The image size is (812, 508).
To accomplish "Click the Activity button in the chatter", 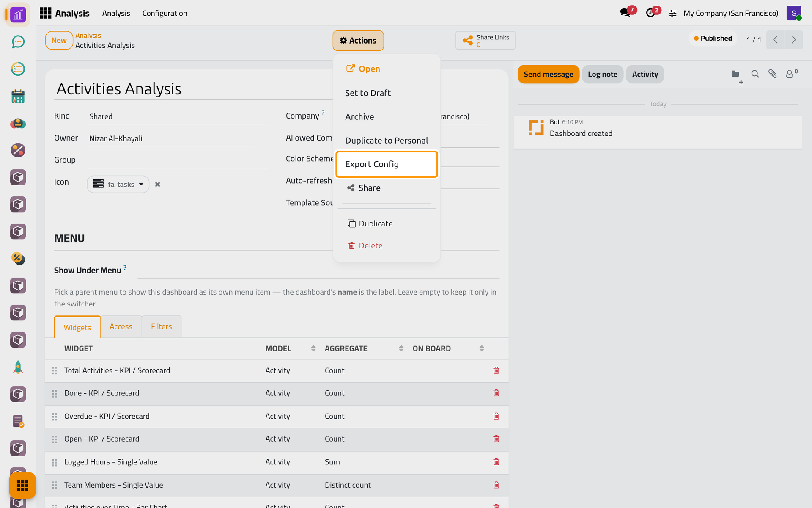I will (645, 74).
